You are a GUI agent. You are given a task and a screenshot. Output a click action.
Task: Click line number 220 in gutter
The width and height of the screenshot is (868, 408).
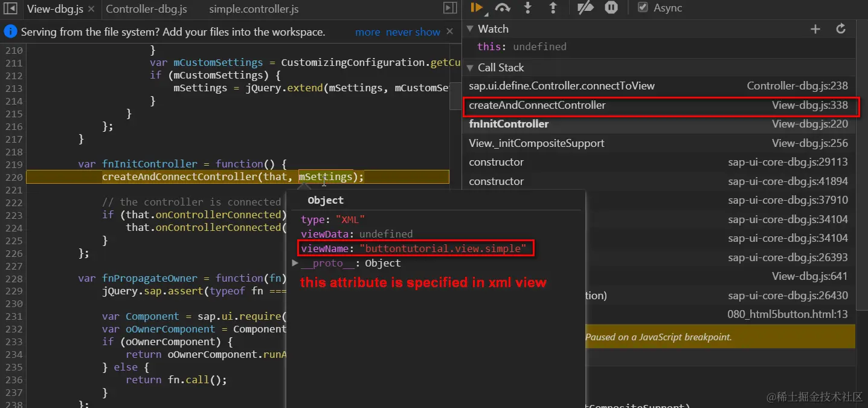13,177
